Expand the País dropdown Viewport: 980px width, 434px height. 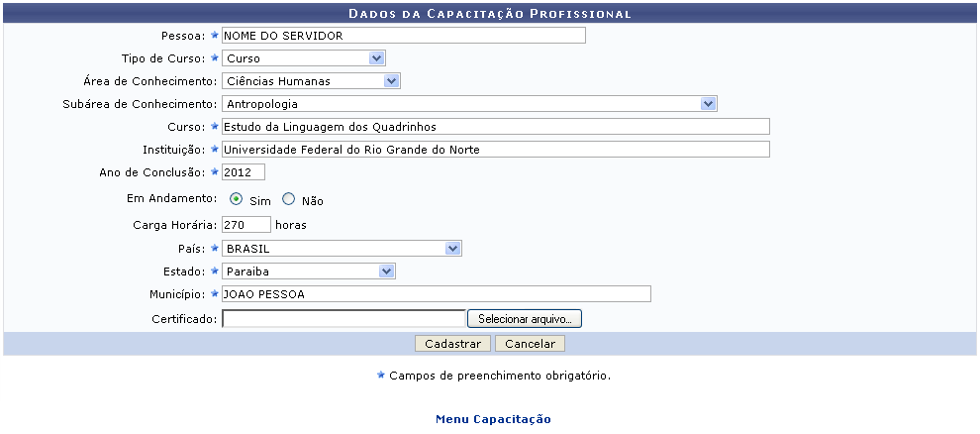coord(342,249)
